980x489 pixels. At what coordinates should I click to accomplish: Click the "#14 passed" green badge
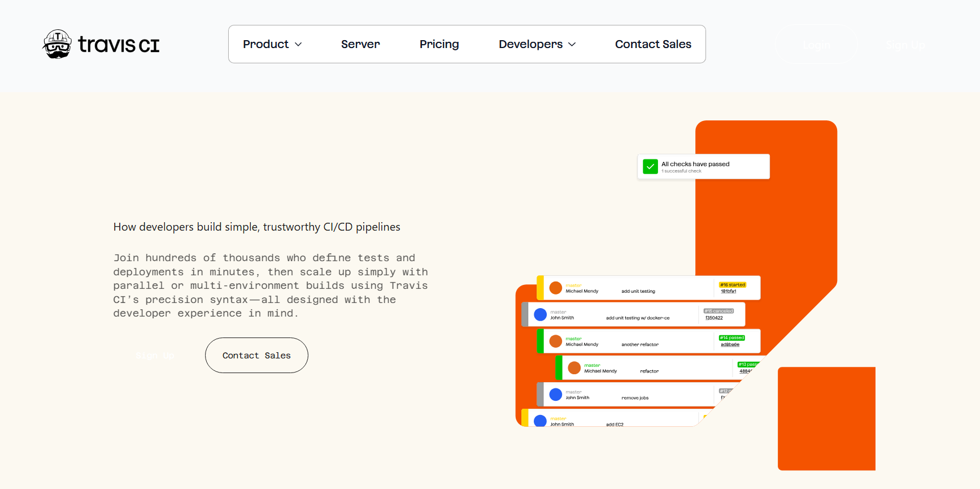coord(732,337)
